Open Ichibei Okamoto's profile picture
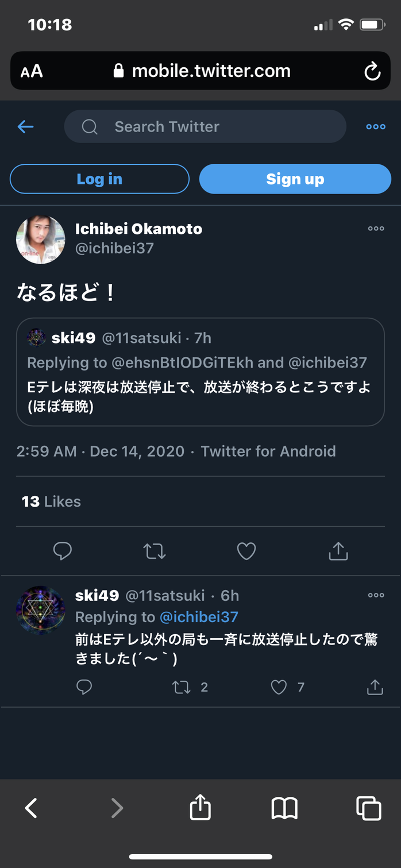The width and height of the screenshot is (401, 868). click(40, 240)
